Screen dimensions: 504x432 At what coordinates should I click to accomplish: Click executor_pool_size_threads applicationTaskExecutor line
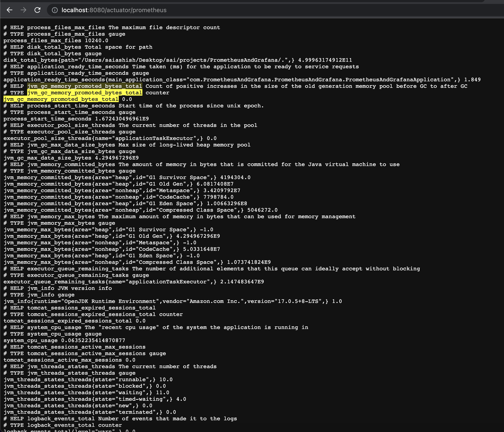click(x=110, y=138)
